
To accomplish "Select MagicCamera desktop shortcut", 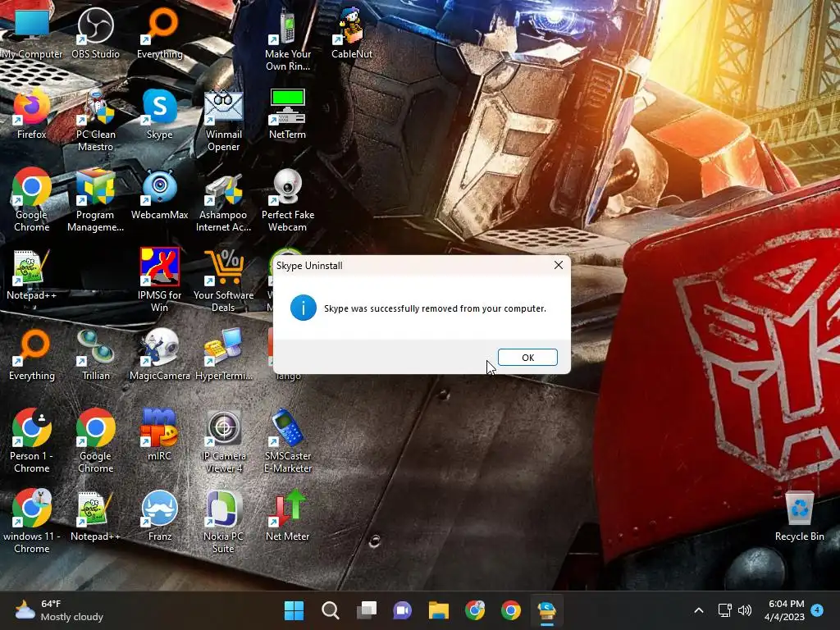I will pos(160,354).
